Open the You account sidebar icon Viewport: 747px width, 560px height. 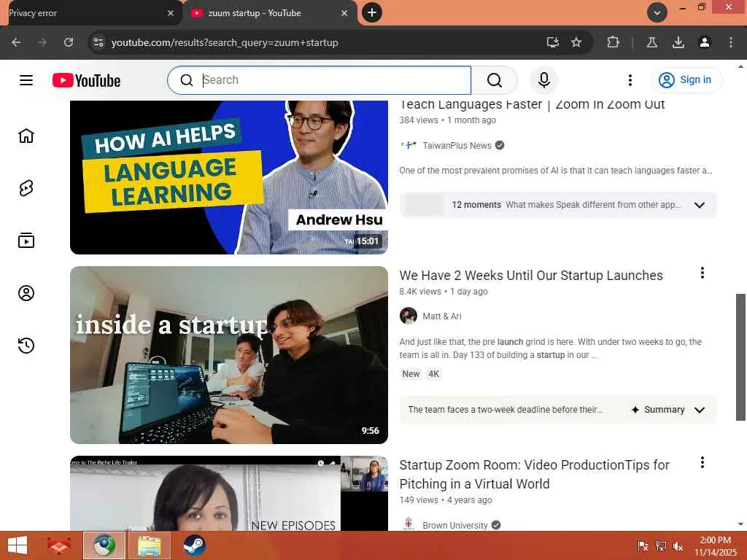[x=26, y=293]
